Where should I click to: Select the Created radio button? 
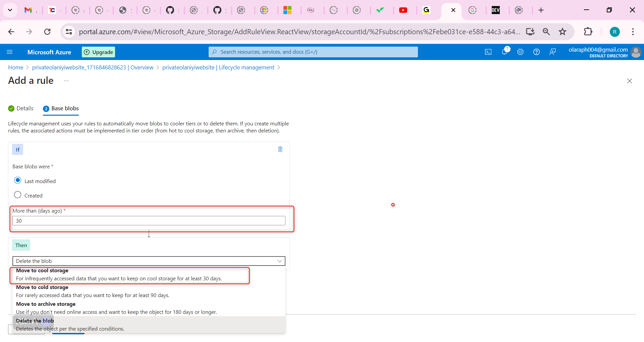click(x=18, y=195)
